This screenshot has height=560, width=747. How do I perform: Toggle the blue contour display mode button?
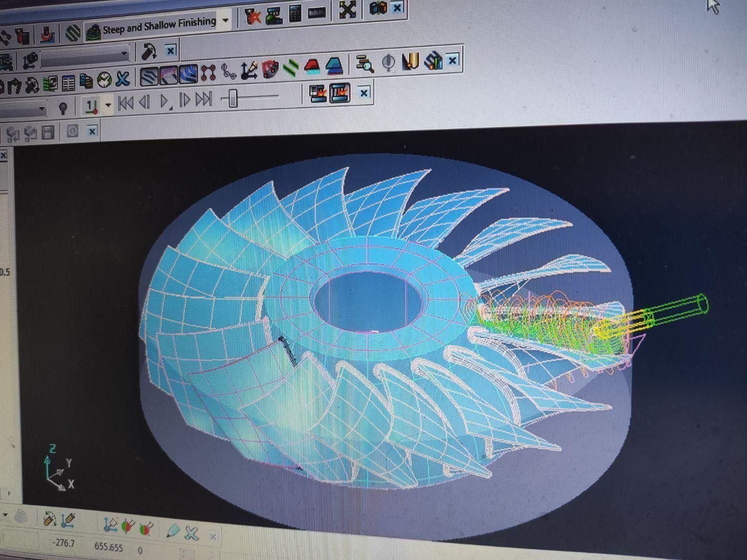point(188,74)
